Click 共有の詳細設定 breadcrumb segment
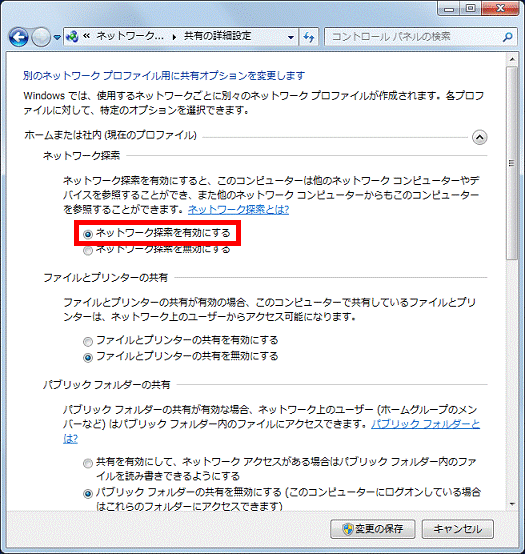 click(x=217, y=36)
